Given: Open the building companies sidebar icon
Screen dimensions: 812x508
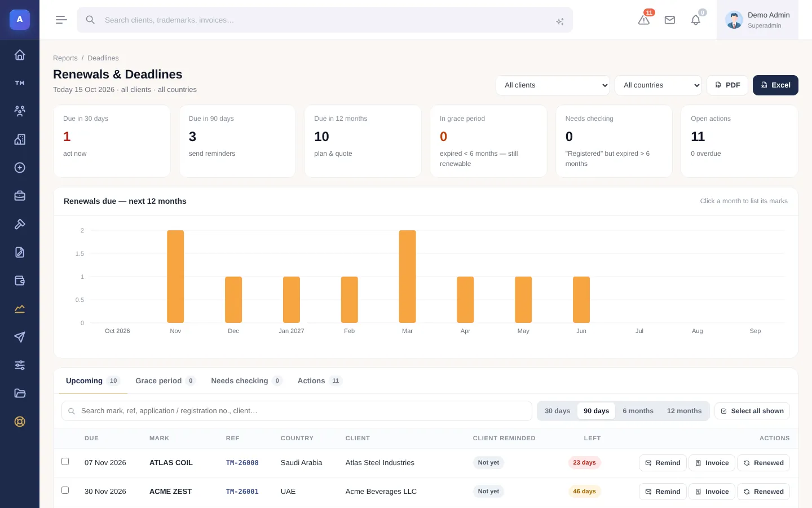Looking at the screenshot, I should [20, 139].
